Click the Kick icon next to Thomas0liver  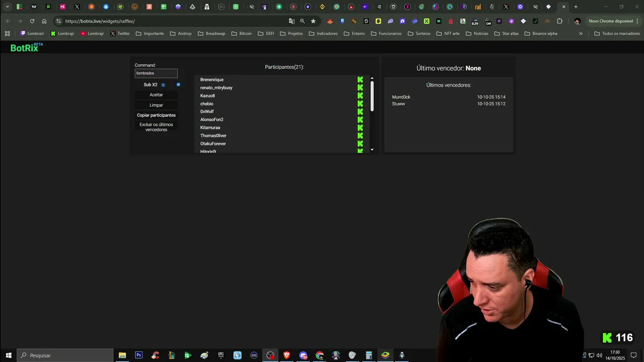[x=360, y=136]
